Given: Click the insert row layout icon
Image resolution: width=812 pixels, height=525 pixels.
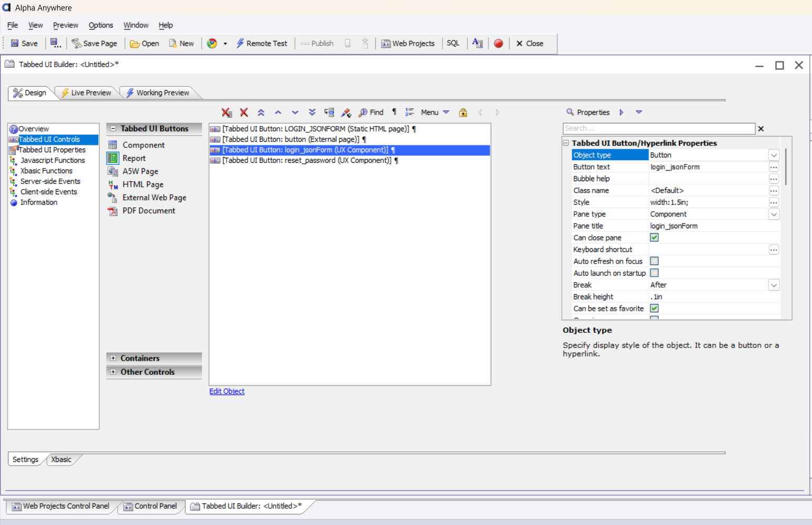Looking at the screenshot, I should [329, 112].
